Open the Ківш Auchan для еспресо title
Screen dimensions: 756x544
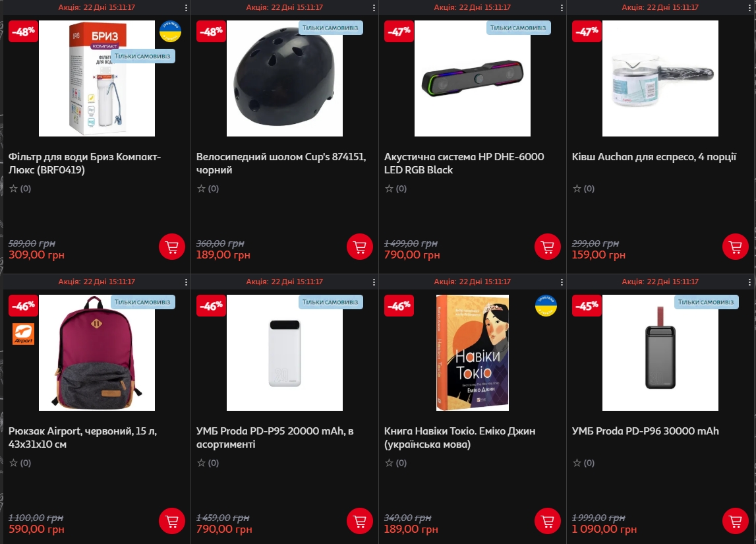click(x=654, y=157)
